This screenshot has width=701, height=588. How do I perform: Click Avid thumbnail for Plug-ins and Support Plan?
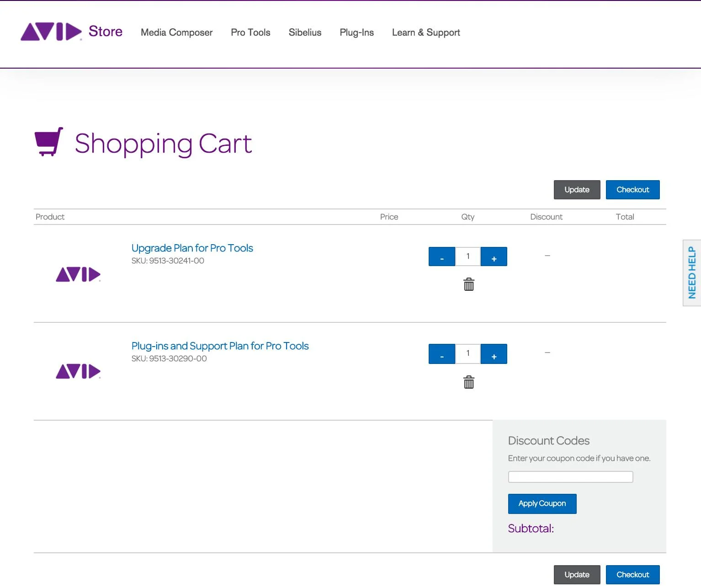(78, 371)
